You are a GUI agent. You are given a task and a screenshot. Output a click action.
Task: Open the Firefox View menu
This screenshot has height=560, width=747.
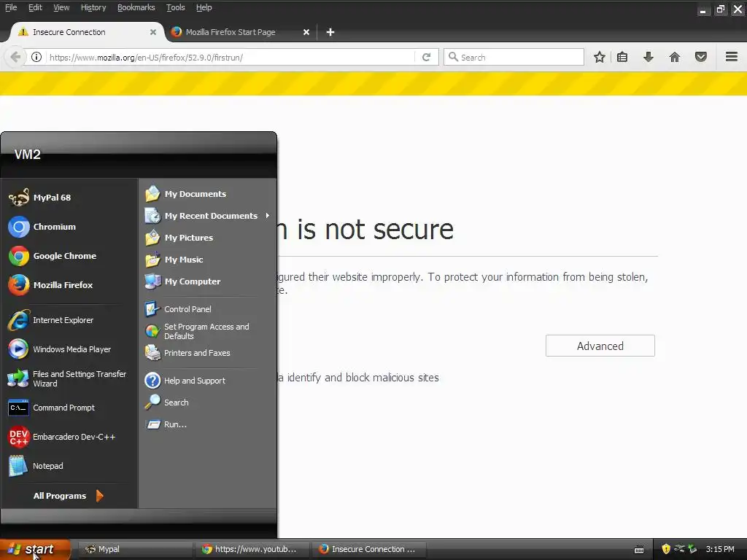(61, 7)
